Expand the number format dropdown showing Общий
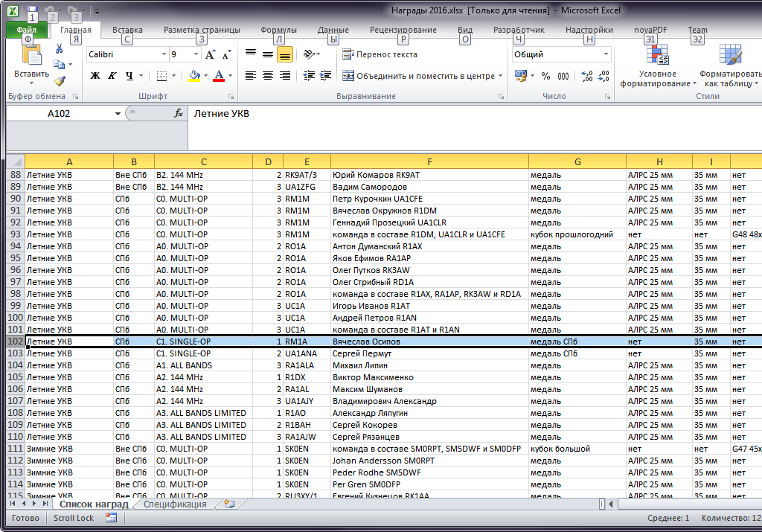This screenshot has height=532, width=762. (606, 55)
